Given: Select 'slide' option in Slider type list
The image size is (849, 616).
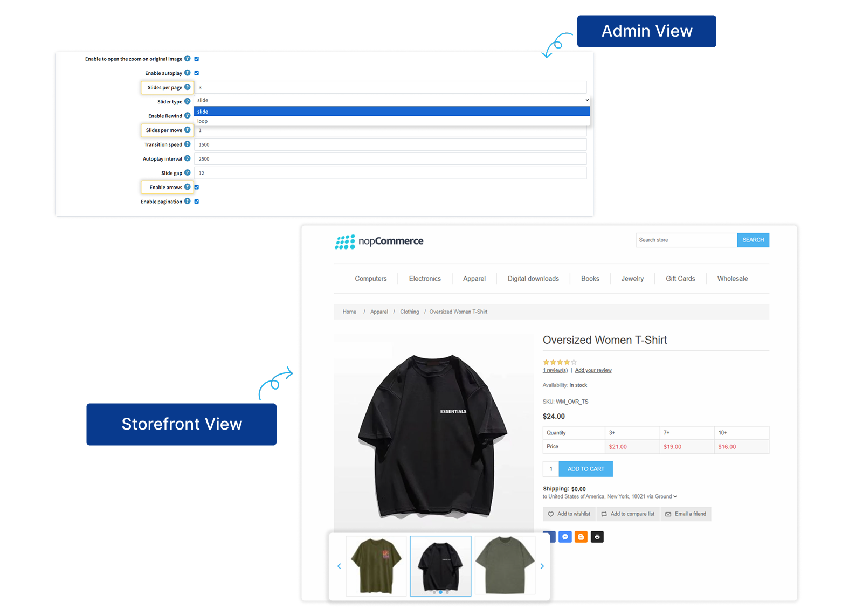Looking at the screenshot, I should click(x=392, y=112).
